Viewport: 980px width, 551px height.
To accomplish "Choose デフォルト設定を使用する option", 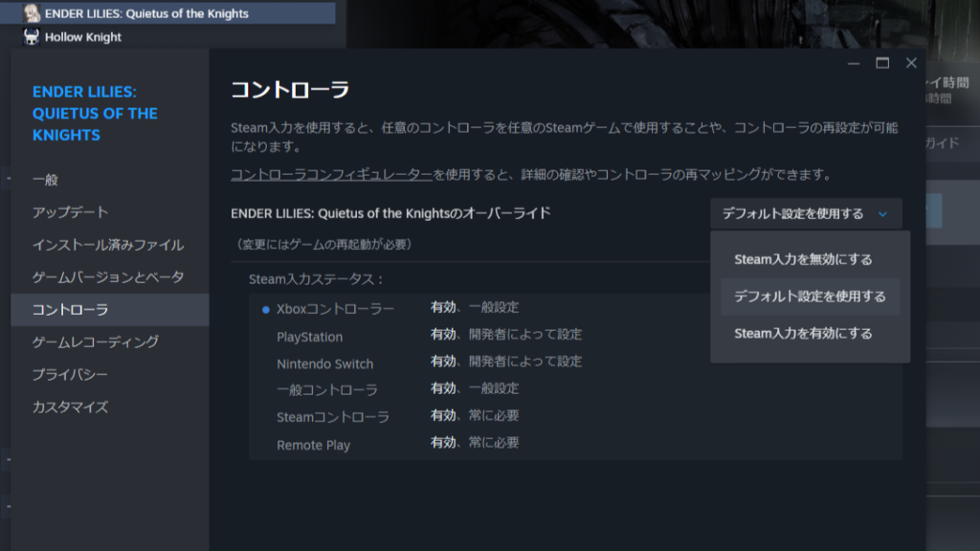I will click(809, 298).
